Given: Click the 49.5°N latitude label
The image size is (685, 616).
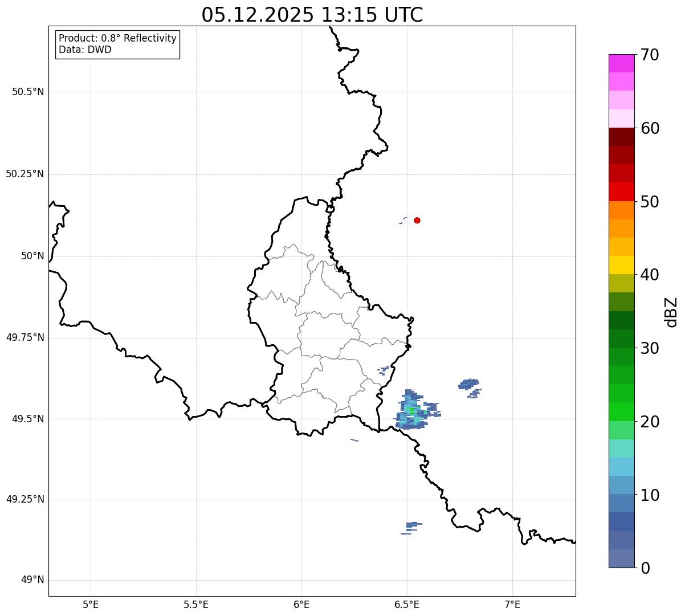Looking at the screenshot, I should coord(28,419).
